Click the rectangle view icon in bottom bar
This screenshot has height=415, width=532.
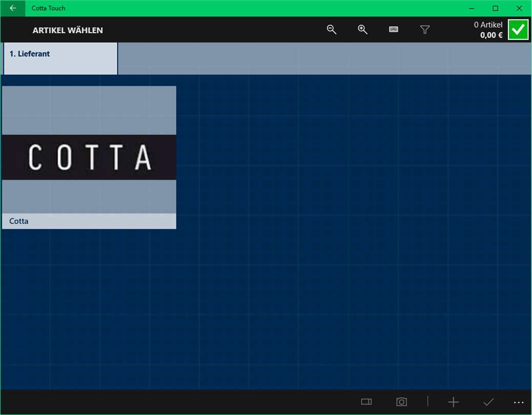tap(366, 402)
